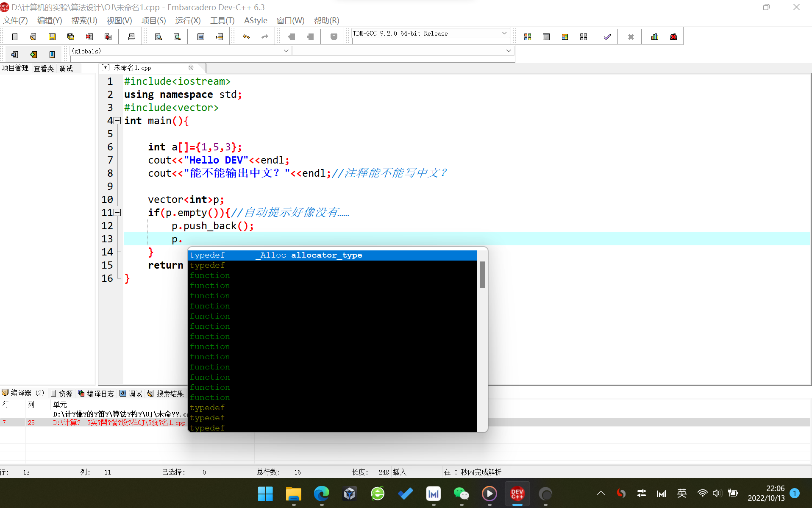Open the 工具 menu
Viewport: 812px width, 508px height.
click(x=222, y=20)
